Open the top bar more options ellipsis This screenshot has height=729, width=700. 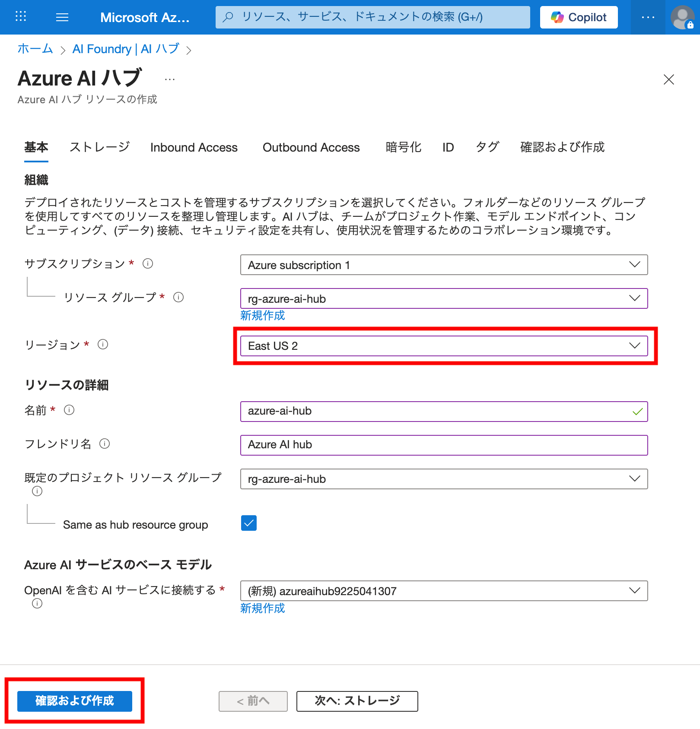pos(648,17)
